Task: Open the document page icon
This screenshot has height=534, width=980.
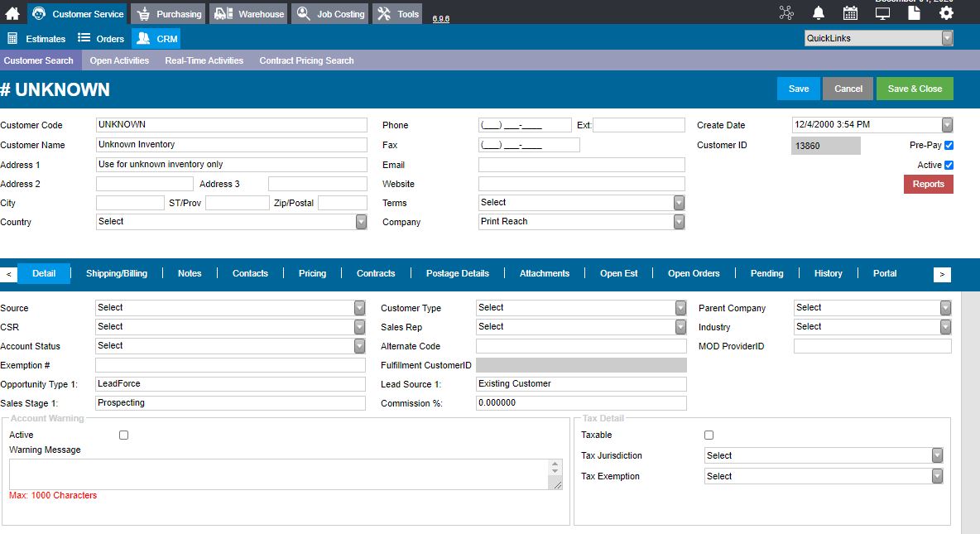Action: pyautogui.click(x=914, y=13)
